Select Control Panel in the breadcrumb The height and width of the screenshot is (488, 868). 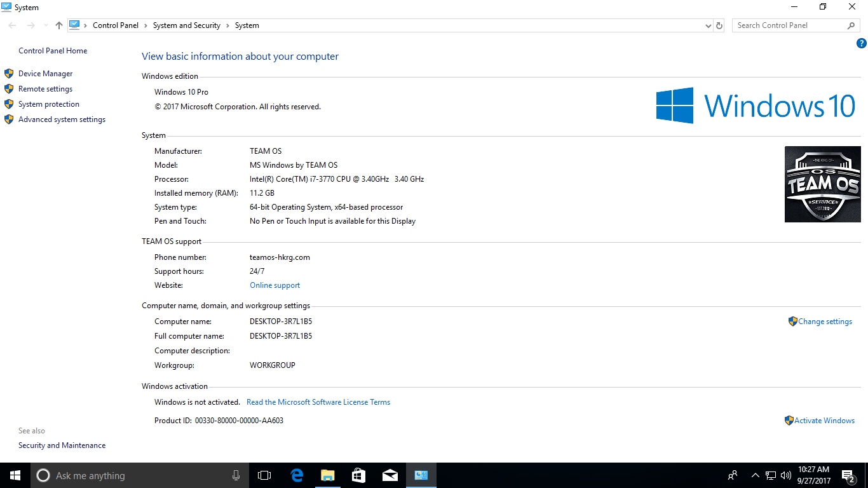(116, 25)
